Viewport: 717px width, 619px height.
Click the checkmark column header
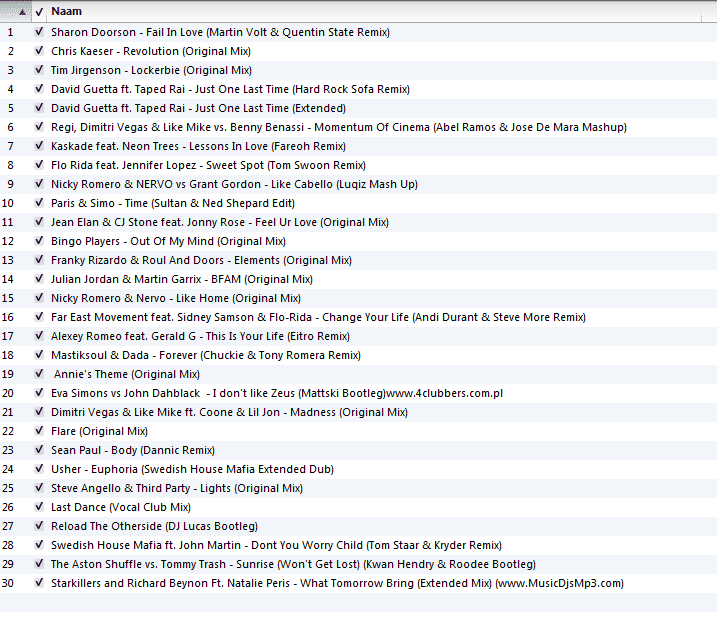click(x=38, y=12)
